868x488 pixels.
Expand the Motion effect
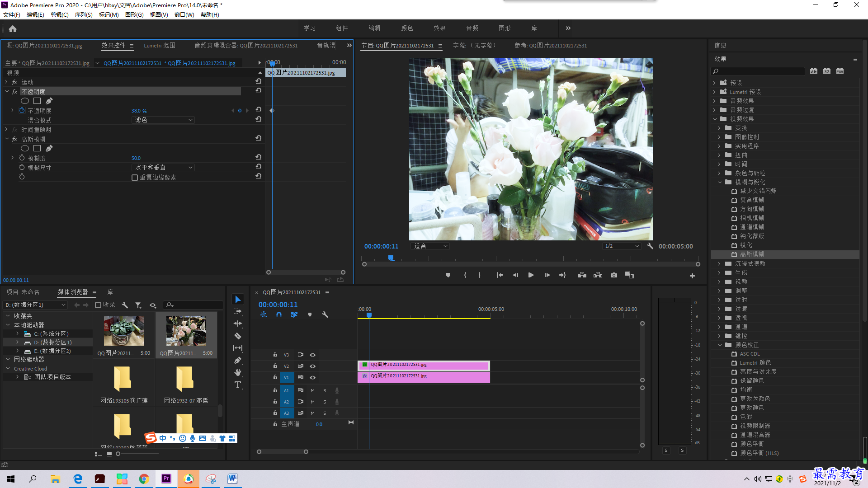point(6,82)
